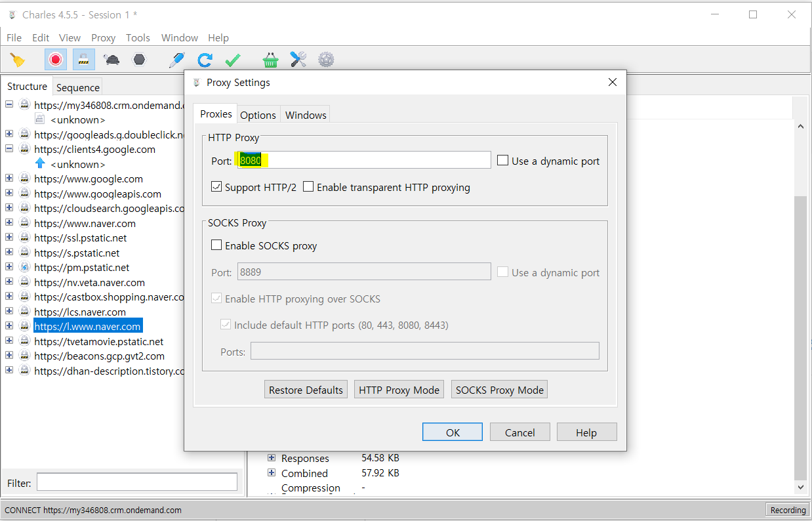Click the HTTP Proxy Mode button

click(399, 390)
